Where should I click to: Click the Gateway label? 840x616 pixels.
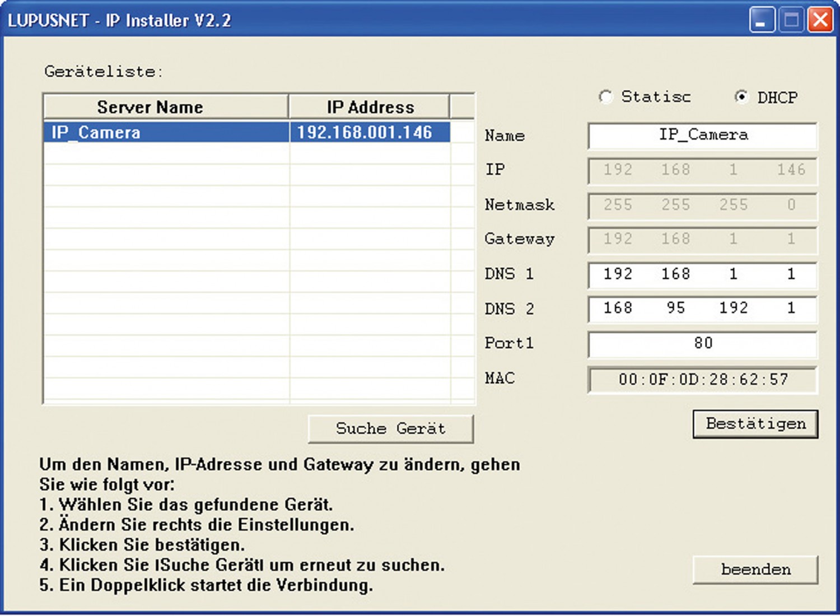520,240
